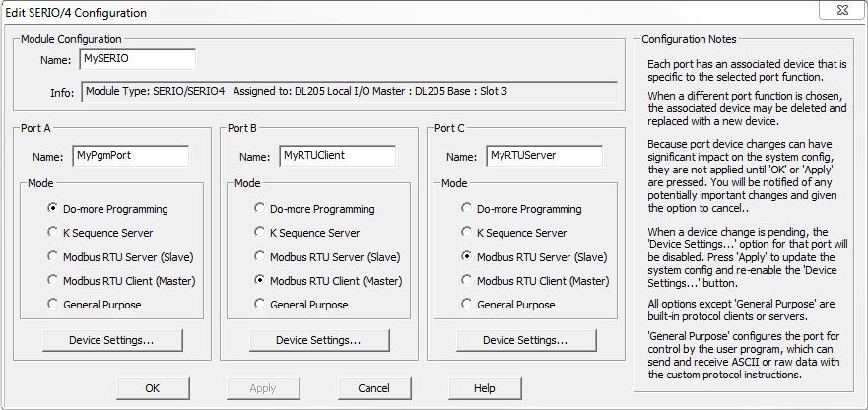
Task: Open Port C Device Settings
Action: coord(525,340)
